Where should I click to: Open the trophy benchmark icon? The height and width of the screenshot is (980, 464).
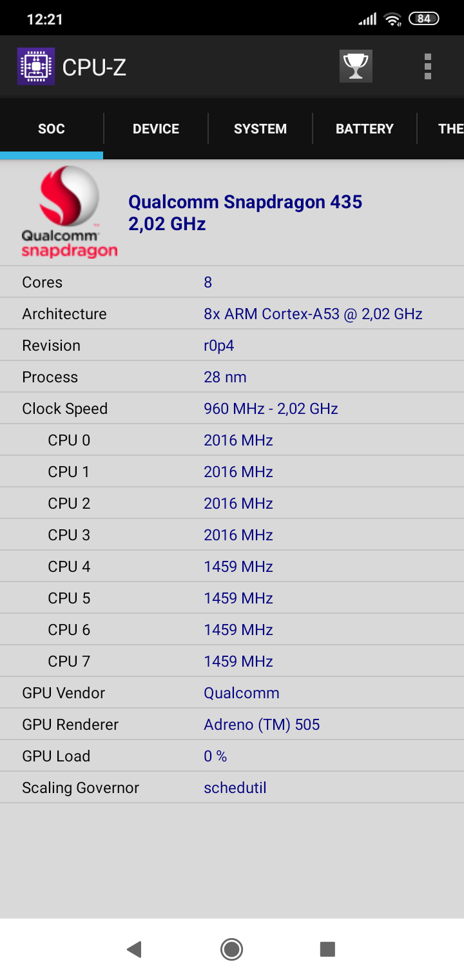tap(356, 66)
